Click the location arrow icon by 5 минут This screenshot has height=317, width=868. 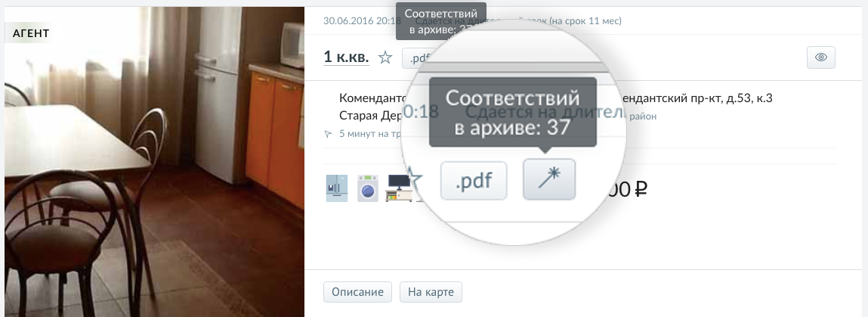(328, 134)
